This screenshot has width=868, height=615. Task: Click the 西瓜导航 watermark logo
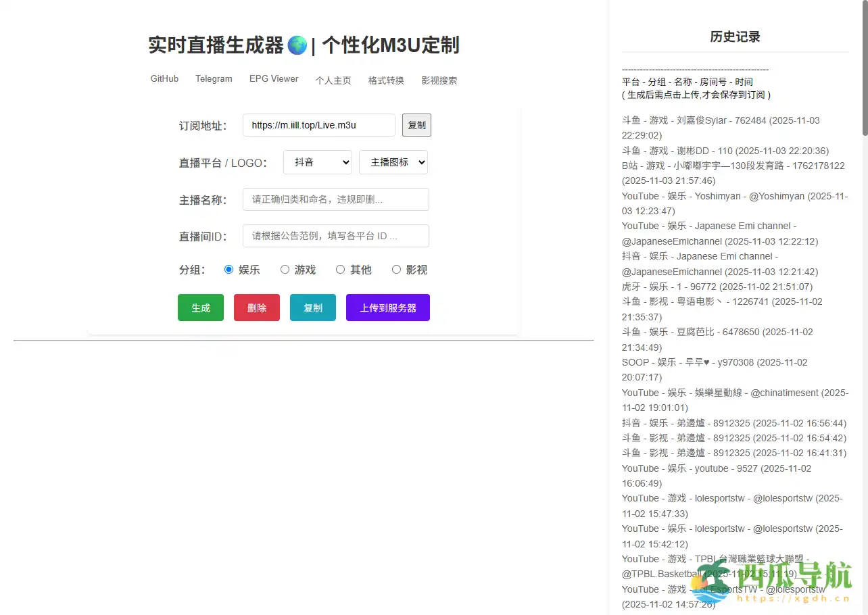pos(777,585)
